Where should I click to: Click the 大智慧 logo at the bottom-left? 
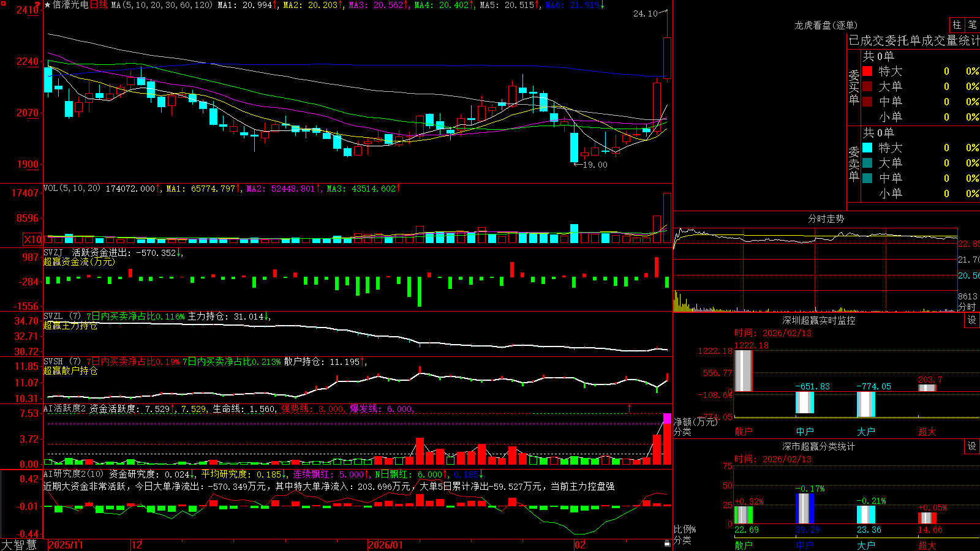[19, 545]
